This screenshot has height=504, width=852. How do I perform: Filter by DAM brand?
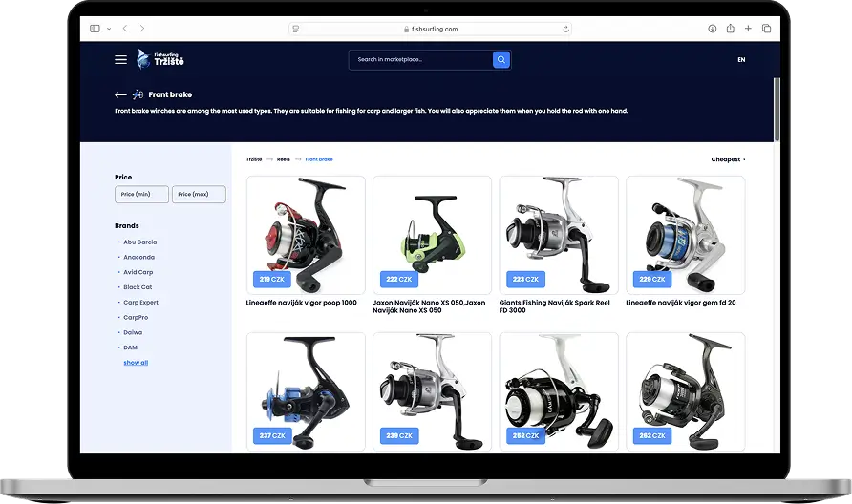pos(131,347)
